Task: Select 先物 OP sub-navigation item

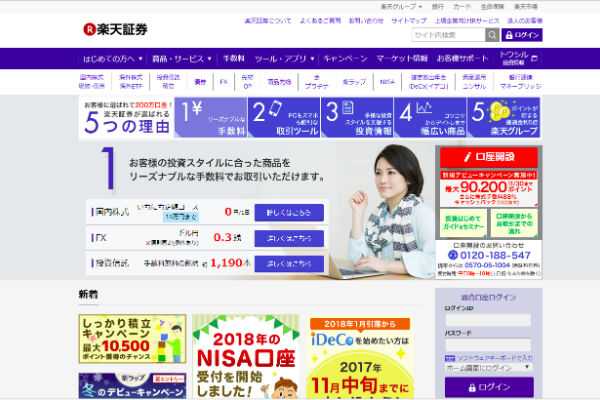Action: tap(248, 82)
